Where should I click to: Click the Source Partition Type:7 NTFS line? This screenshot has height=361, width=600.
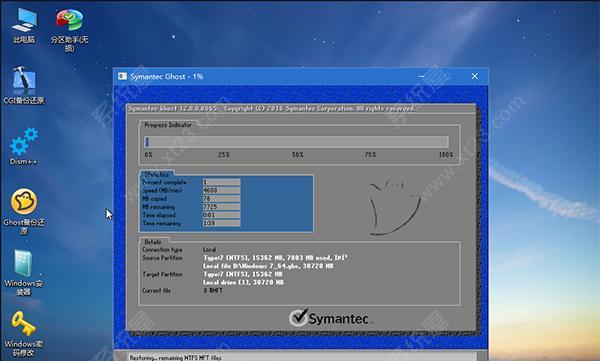click(275, 258)
